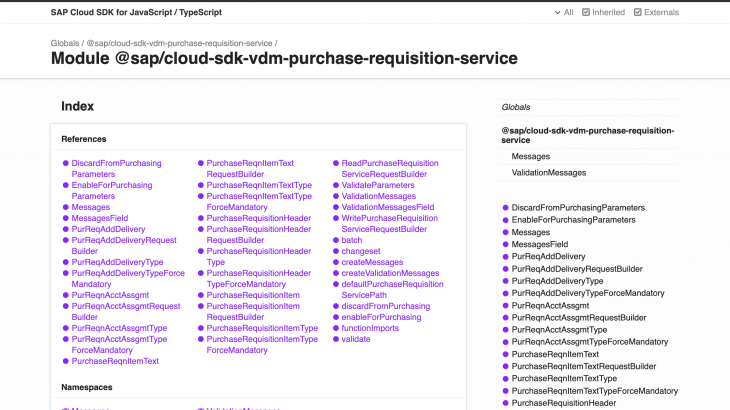Select PurReqnAcctAssgmt in sidebar list
Screen dimensions: 730x410
click(550, 306)
